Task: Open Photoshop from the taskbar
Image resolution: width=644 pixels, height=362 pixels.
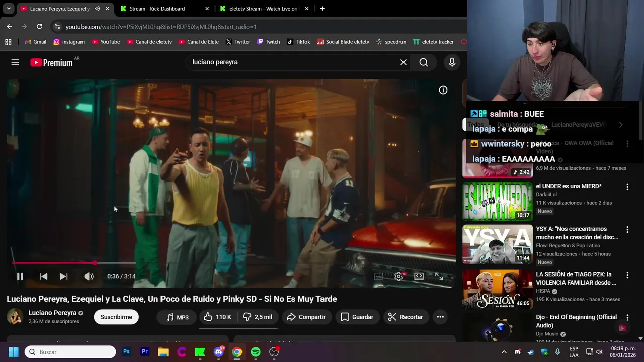Action: [126, 352]
